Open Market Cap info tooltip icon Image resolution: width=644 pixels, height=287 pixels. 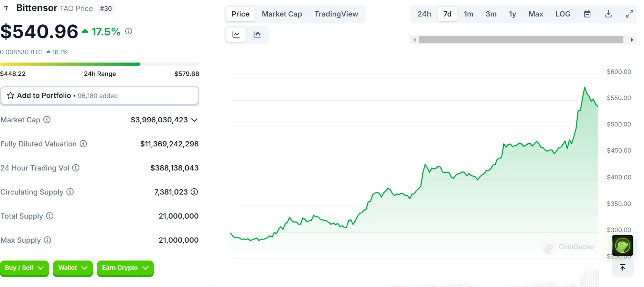[47, 120]
